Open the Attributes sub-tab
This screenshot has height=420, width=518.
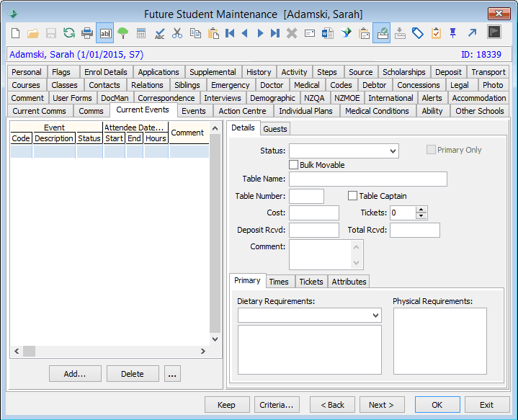pyautogui.click(x=349, y=282)
